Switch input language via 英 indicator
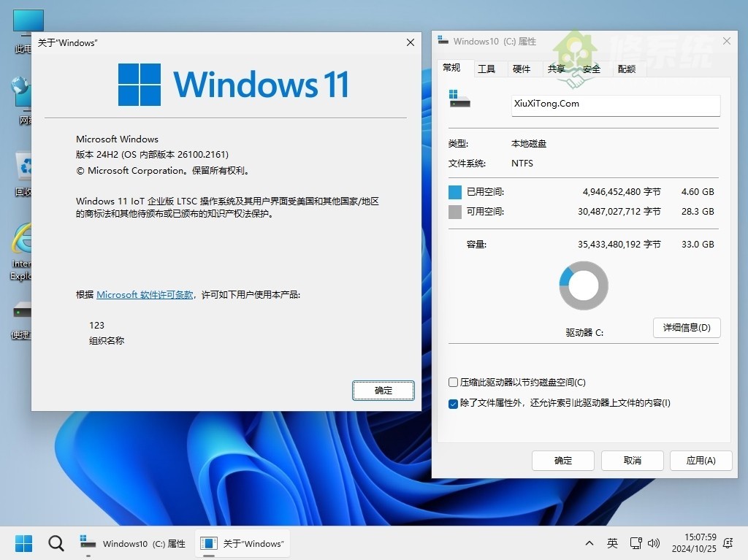The height and width of the screenshot is (560, 748). pyautogui.click(x=612, y=543)
